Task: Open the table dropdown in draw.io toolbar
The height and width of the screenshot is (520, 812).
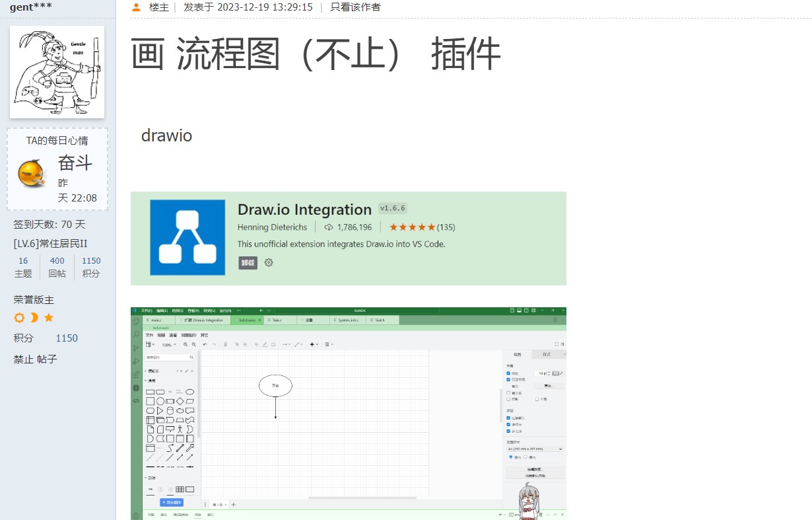Action: (329, 344)
